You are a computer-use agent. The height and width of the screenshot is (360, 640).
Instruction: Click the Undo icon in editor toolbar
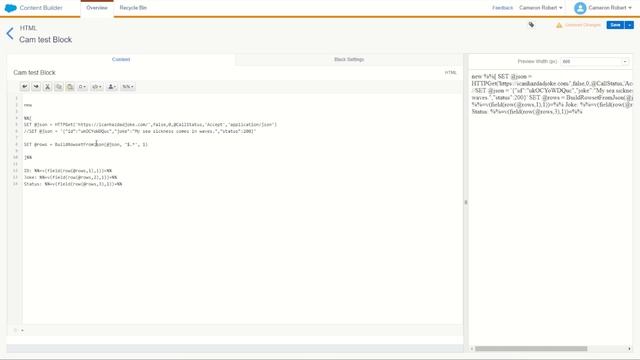(x=24, y=87)
